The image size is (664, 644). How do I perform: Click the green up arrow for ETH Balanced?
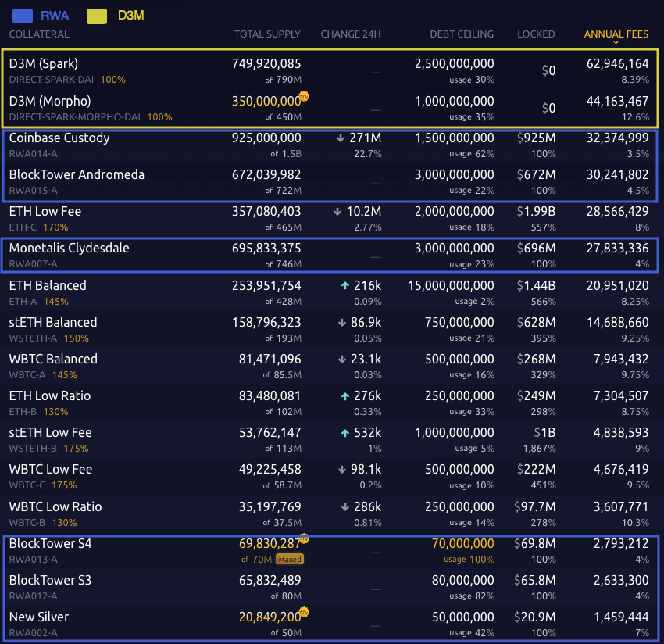[344, 286]
